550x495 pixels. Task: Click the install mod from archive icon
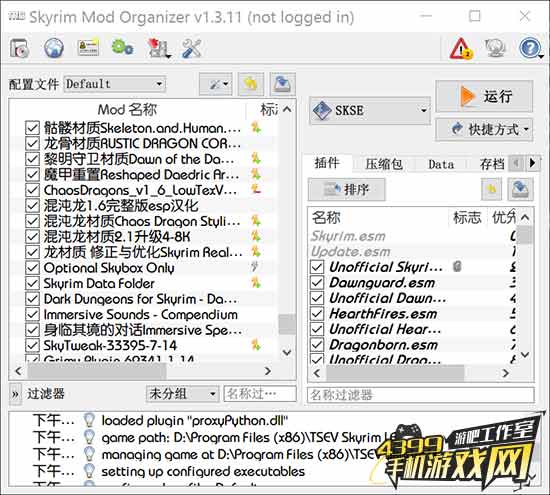coord(19,48)
